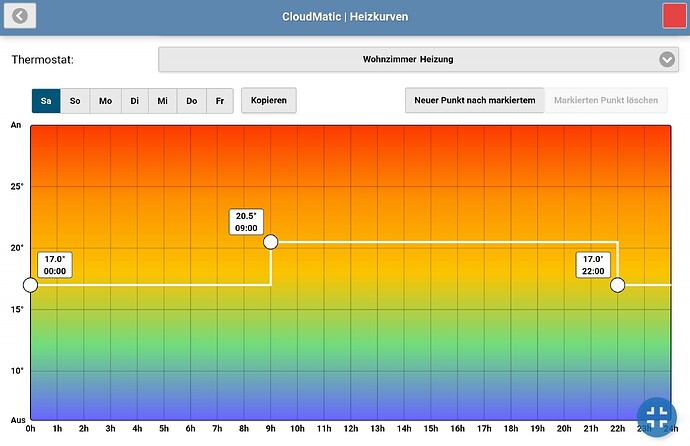Viewport: 690px width, 446px height.
Task: Click the blue fullscreen collapse icon
Action: (x=657, y=416)
